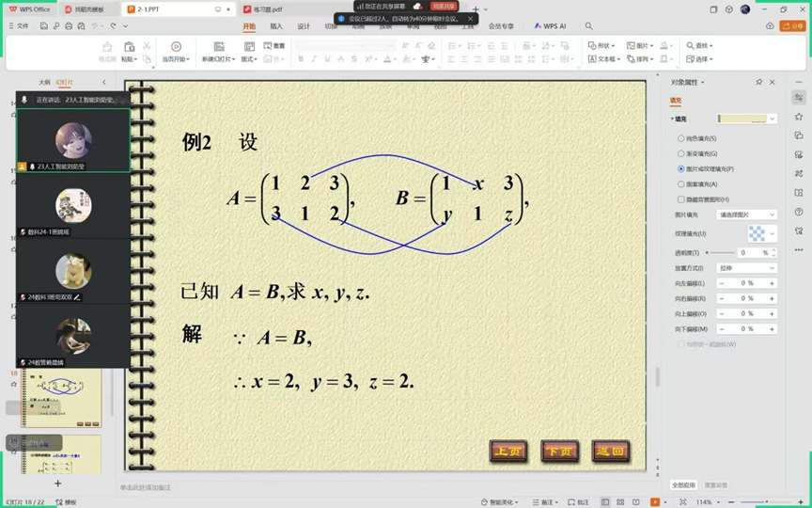Expand the 放置方式 拉伸 dropdown
This screenshot has height=508, width=812.
pos(747,268)
